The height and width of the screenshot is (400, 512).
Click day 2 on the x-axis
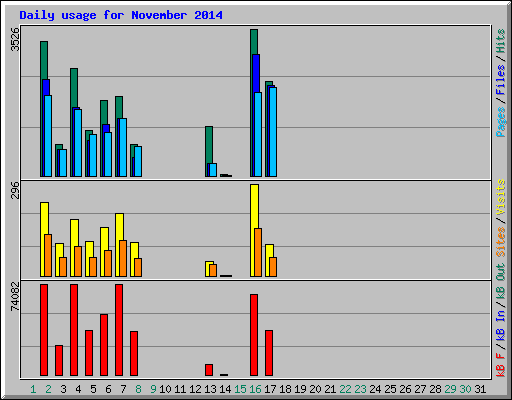coord(48,389)
